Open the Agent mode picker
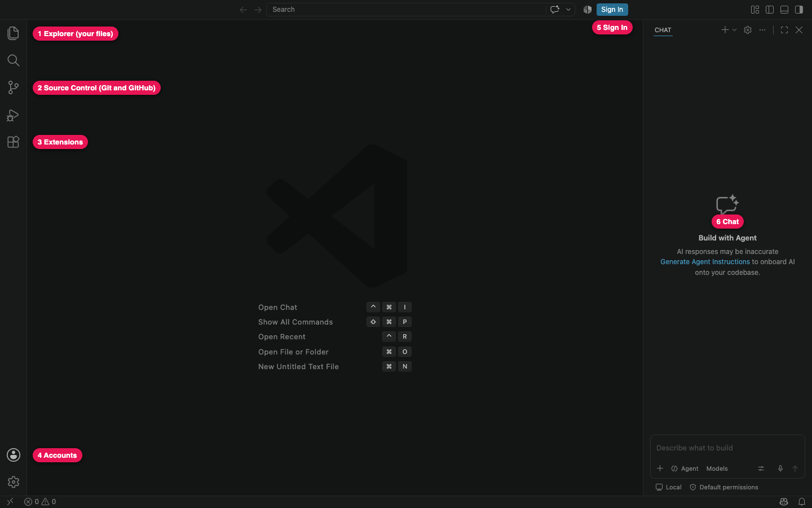The image size is (812, 508). (685, 468)
